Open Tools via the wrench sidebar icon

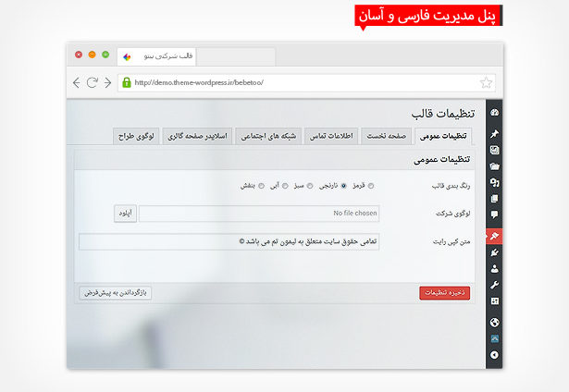[495, 285]
